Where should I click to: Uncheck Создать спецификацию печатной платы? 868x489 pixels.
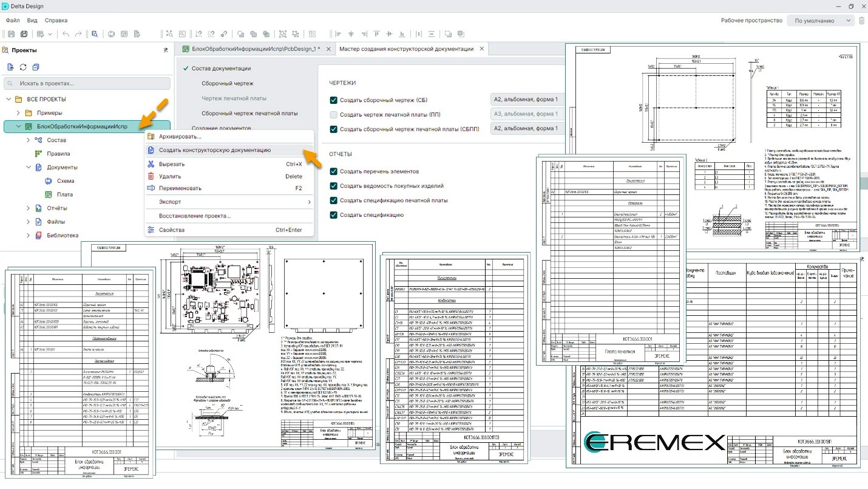(333, 200)
